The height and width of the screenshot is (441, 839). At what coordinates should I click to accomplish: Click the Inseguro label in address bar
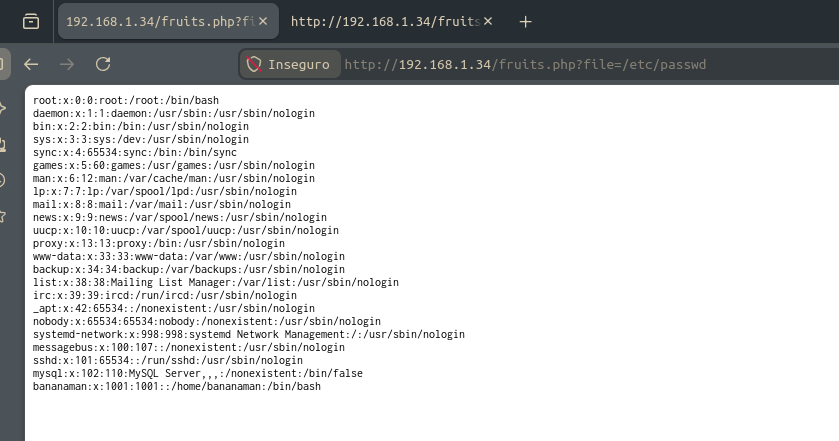pos(299,64)
